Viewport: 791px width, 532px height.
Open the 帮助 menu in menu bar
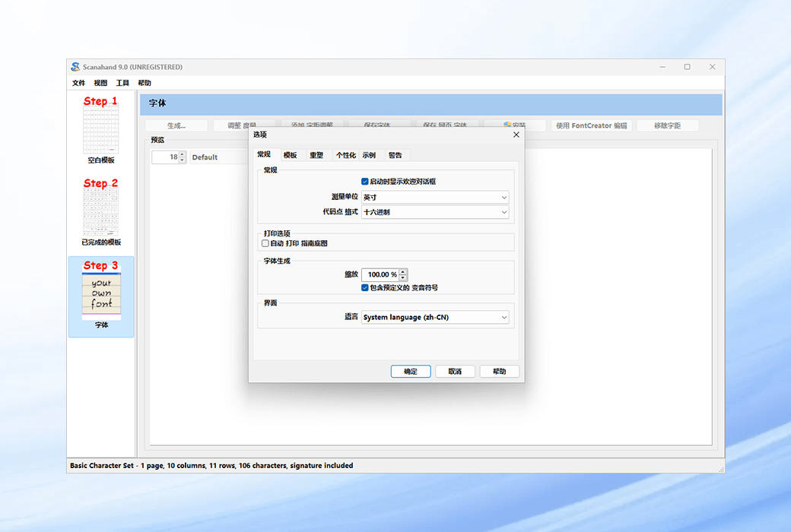pos(145,83)
